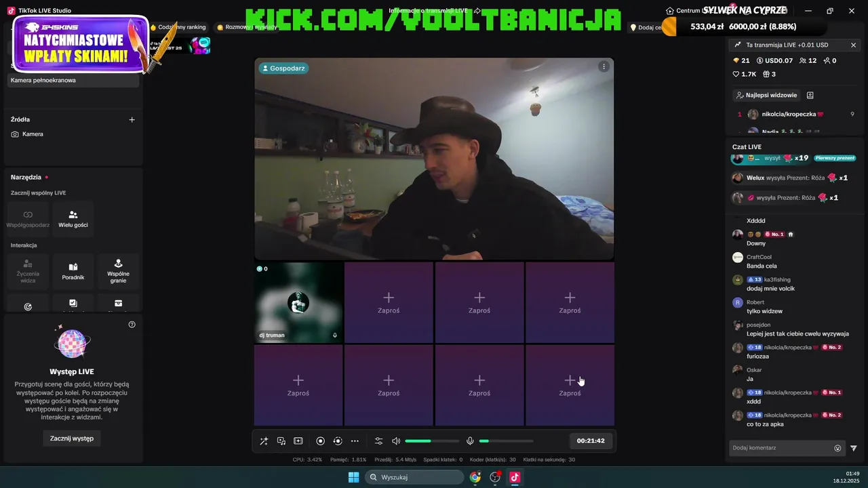868x488 pixels.
Task: Open nikolcia/kropeczka in top viewers list
Action: pyautogui.click(x=795, y=115)
